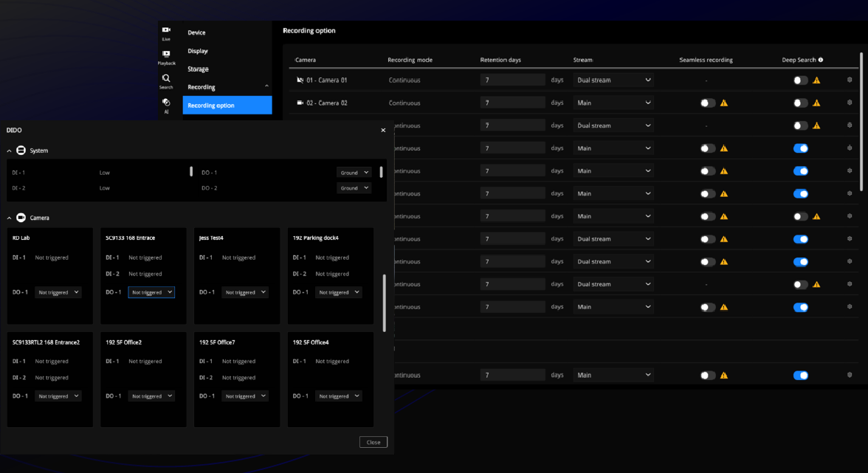Click Retention days field for Camera 01
The image size is (868, 473).
(512, 80)
